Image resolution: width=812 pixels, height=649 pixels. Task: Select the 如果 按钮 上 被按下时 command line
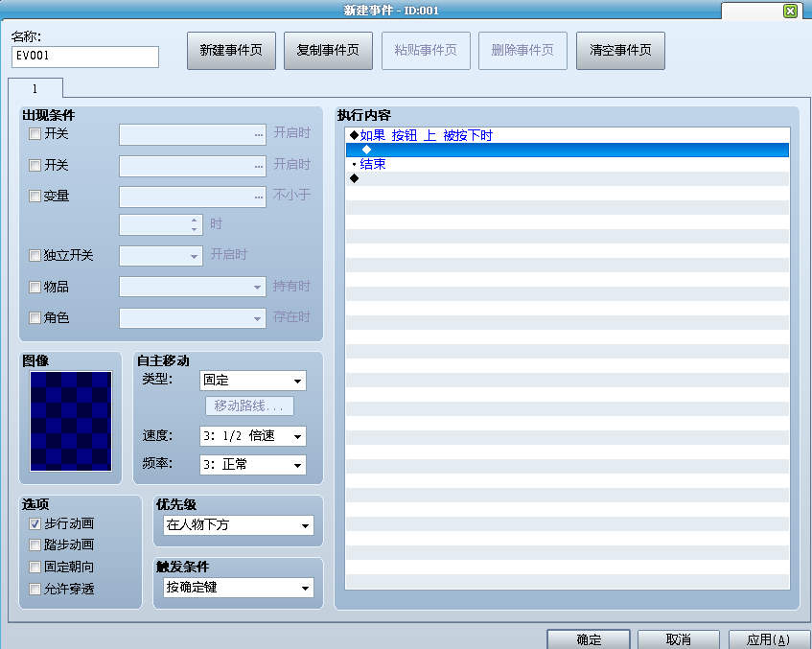click(567, 135)
